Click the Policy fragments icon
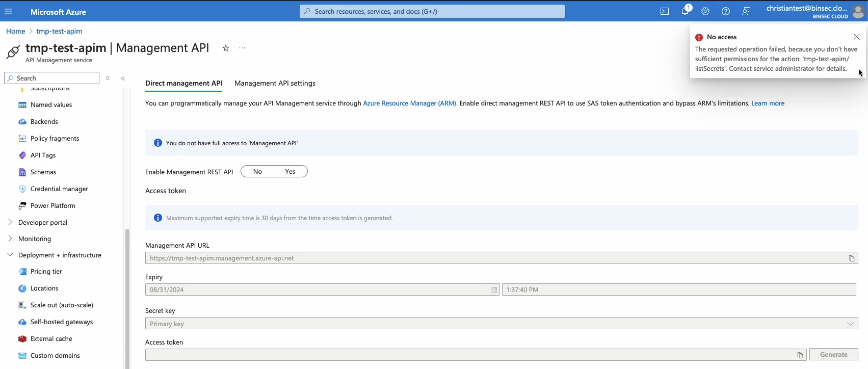Viewport: 868px width, 369px height. click(22, 139)
